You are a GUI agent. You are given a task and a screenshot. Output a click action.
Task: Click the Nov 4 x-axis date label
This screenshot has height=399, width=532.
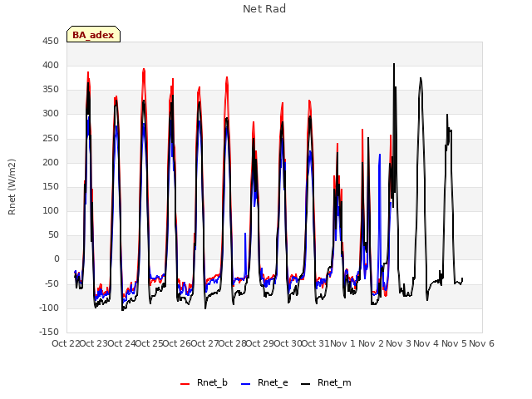point(426,343)
